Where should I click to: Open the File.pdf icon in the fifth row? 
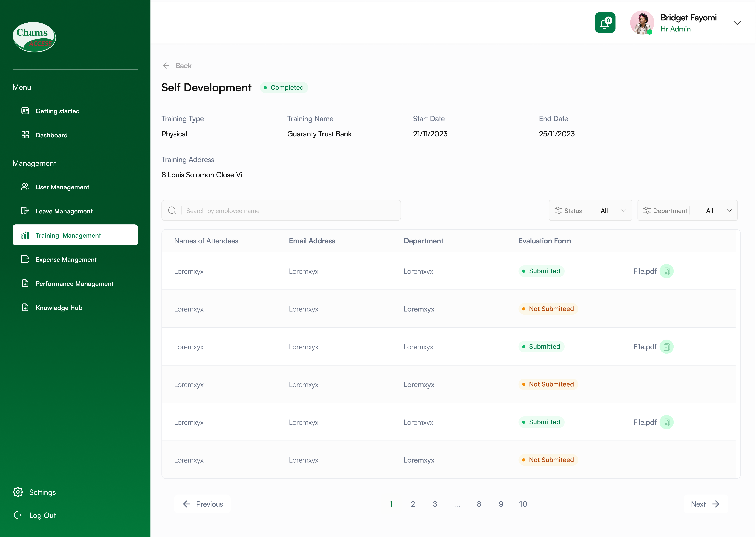(666, 422)
